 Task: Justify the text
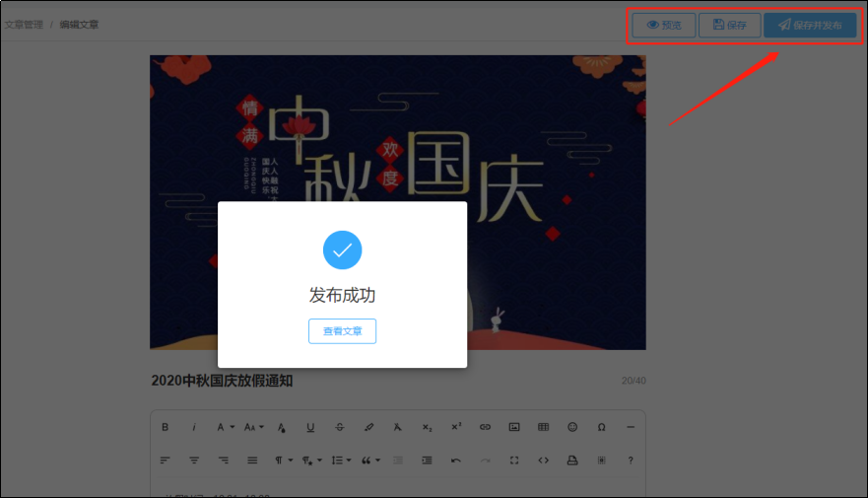point(252,461)
